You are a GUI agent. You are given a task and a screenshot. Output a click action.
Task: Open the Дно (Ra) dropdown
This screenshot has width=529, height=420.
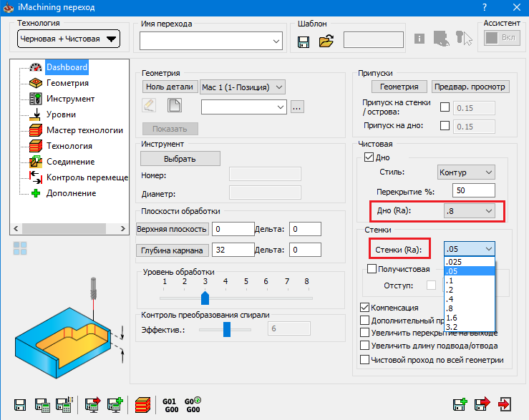click(470, 211)
